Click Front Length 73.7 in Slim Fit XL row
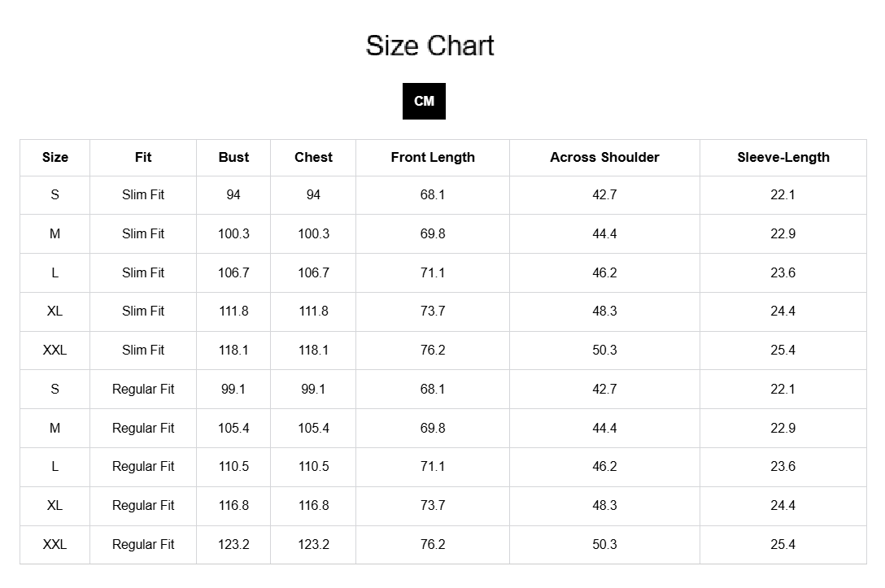 point(433,311)
